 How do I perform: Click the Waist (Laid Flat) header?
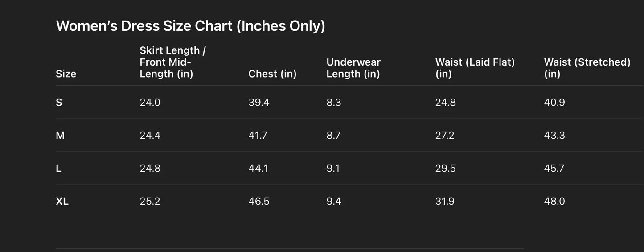(475, 68)
